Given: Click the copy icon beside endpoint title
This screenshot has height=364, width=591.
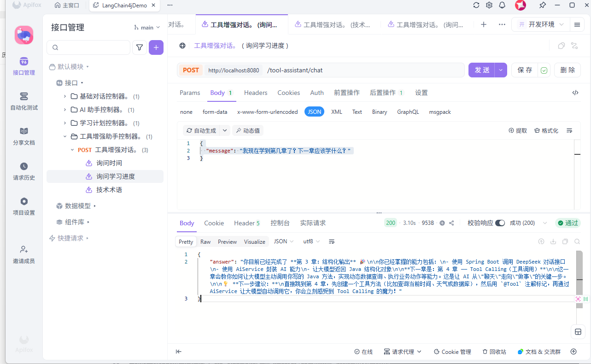Looking at the screenshot, I should coord(562,46).
